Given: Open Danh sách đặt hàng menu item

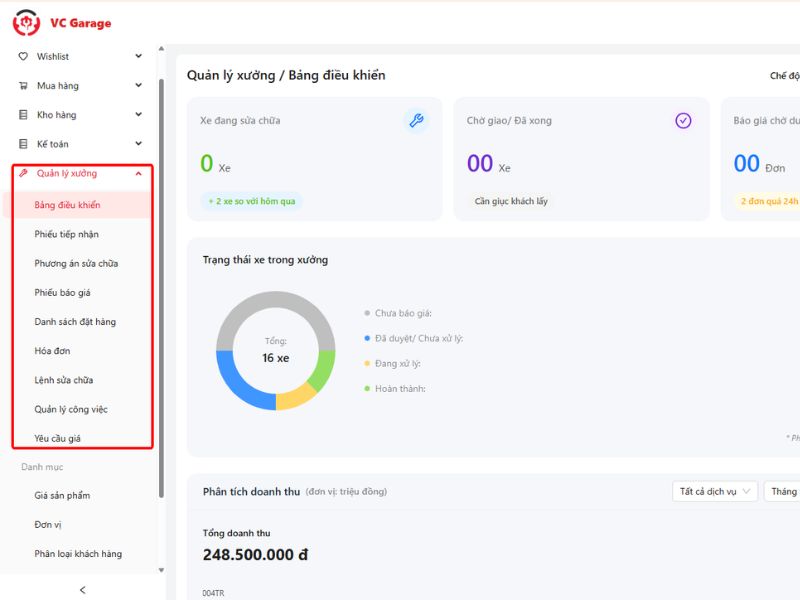Looking at the screenshot, I should coord(75,321).
